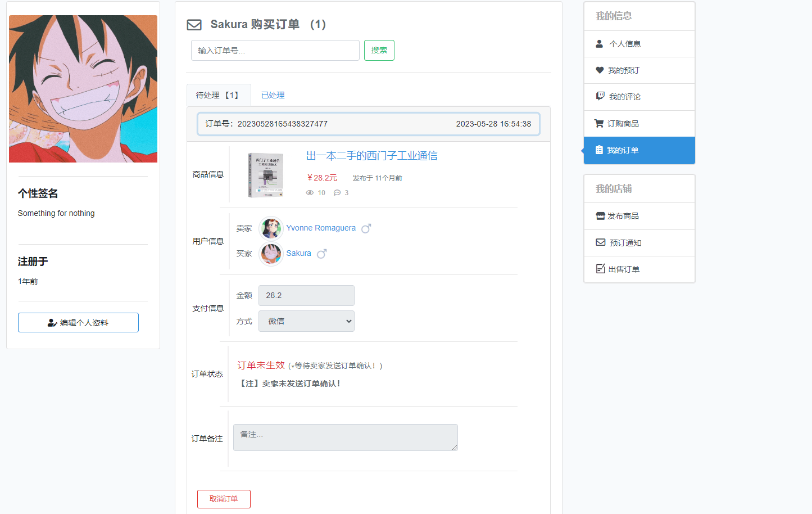Click the 搜索 search button
812x514 pixels.
tap(379, 50)
